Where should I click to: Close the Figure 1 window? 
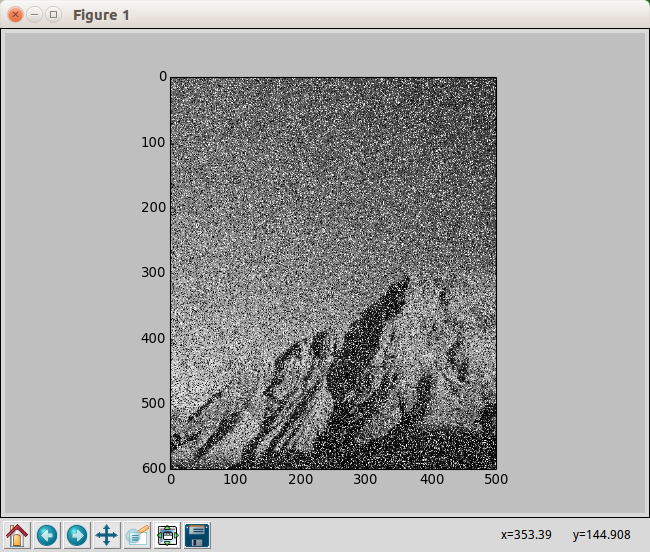[x=15, y=15]
